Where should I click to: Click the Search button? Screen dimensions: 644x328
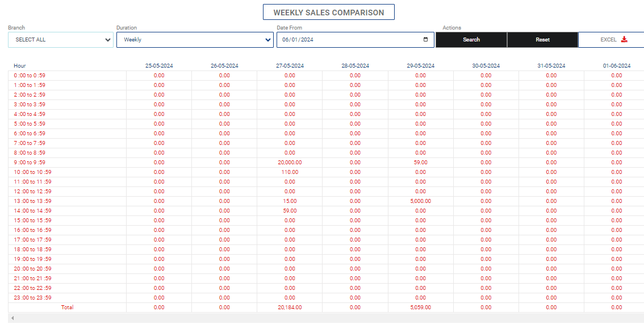click(471, 39)
